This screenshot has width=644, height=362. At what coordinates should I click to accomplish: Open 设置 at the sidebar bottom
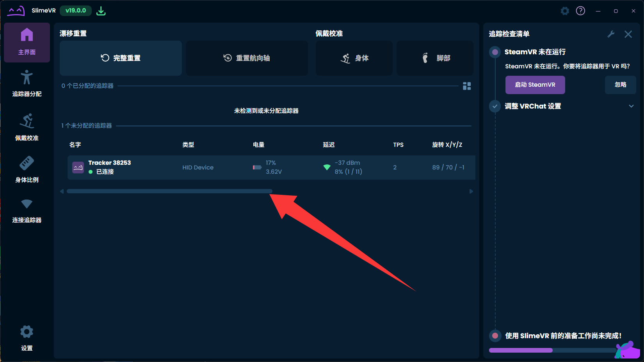tap(27, 338)
